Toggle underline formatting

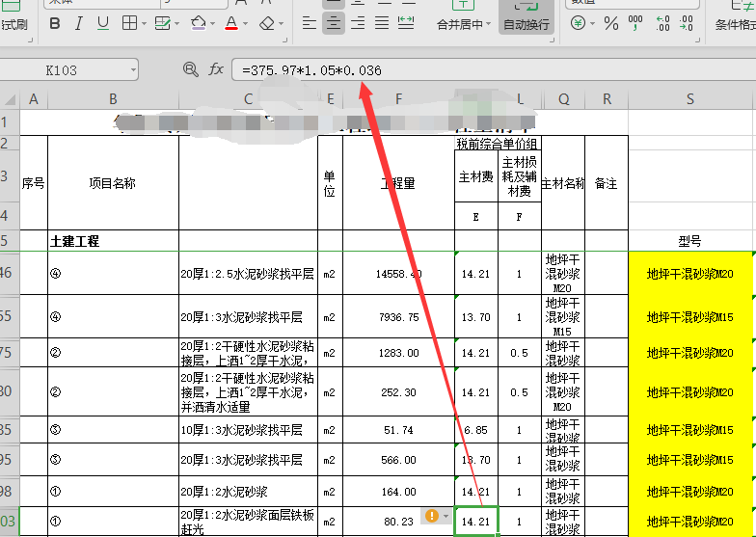tap(102, 23)
